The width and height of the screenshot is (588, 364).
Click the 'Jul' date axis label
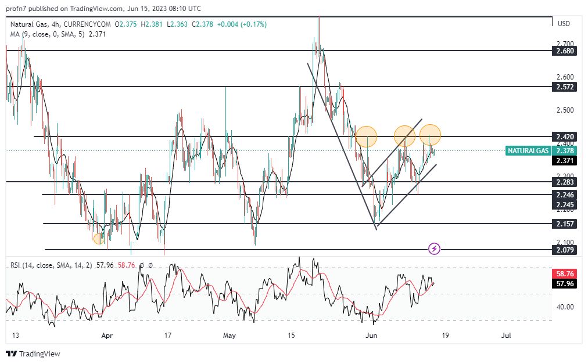506,335
